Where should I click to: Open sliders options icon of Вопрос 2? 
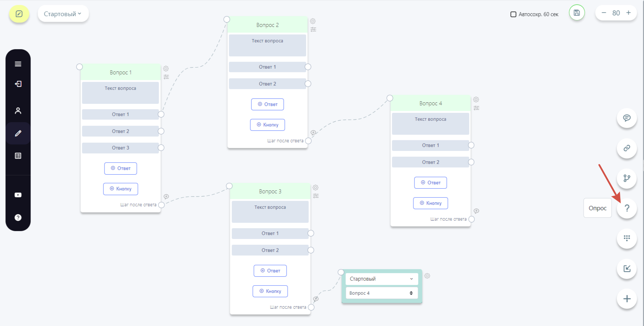[313, 29]
